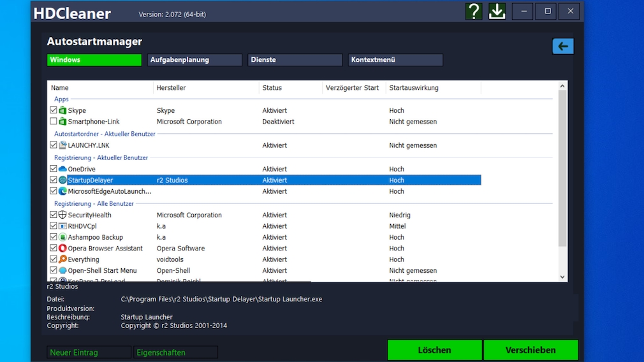Sort by the Startauswirkung column header
Screen dimensions: 644x362
click(x=434, y=87)
